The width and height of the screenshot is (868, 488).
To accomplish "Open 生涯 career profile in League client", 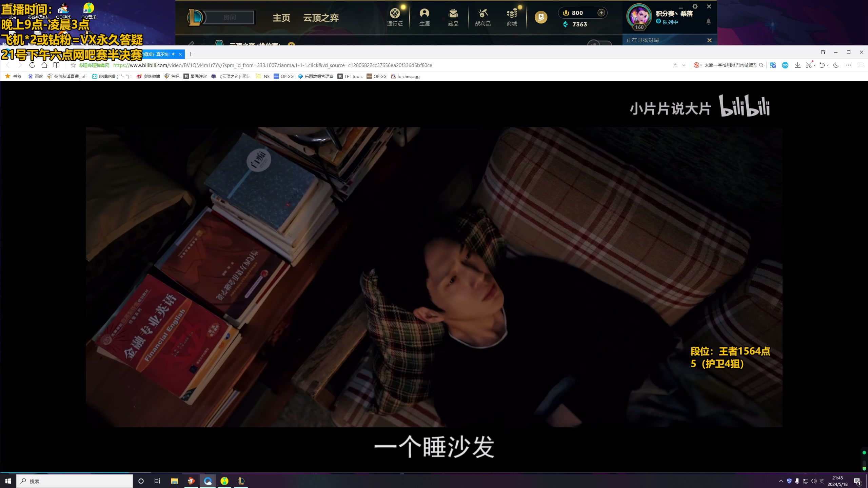I will click(x=425, y=17).
